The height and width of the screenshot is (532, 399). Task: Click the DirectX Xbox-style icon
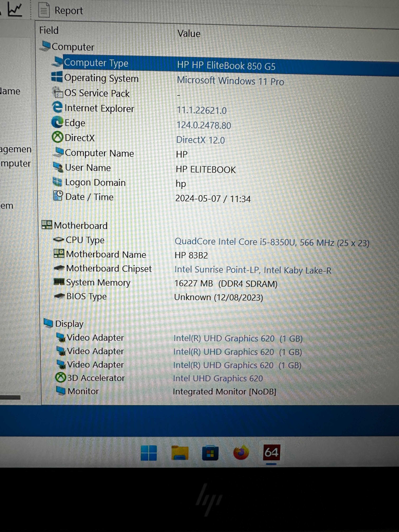pos(58,137)
